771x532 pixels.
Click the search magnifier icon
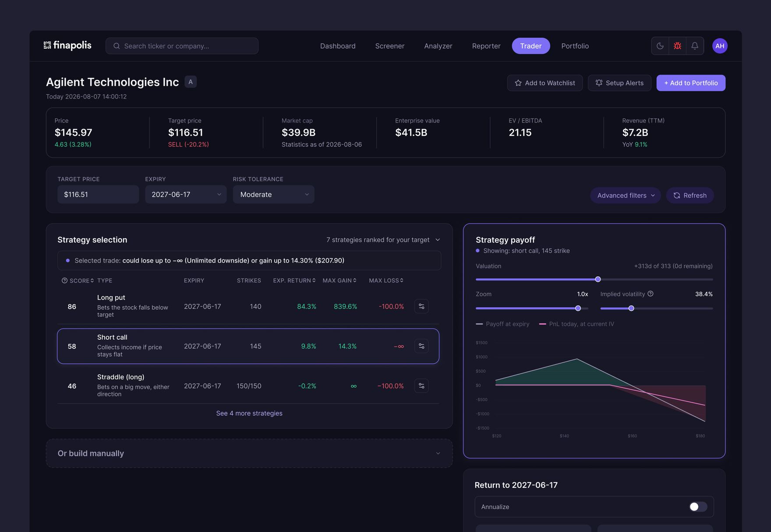[117, 46]
